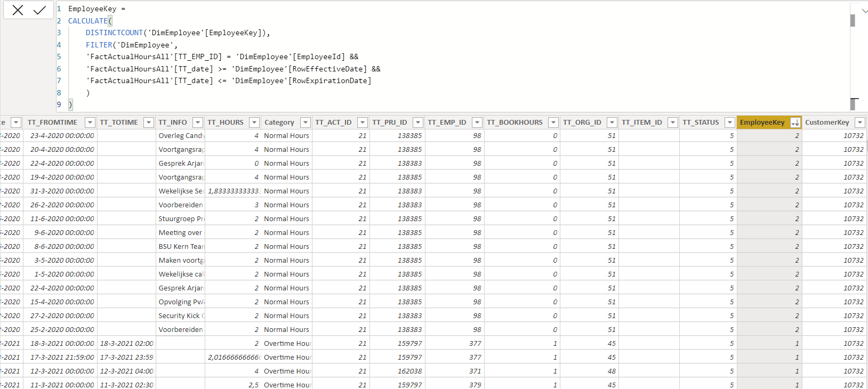Image resolution: width=868 pixels, height=389 pixels.
Task: Commit the formula with the checkmark icon
Action: [x=39, y=10]
